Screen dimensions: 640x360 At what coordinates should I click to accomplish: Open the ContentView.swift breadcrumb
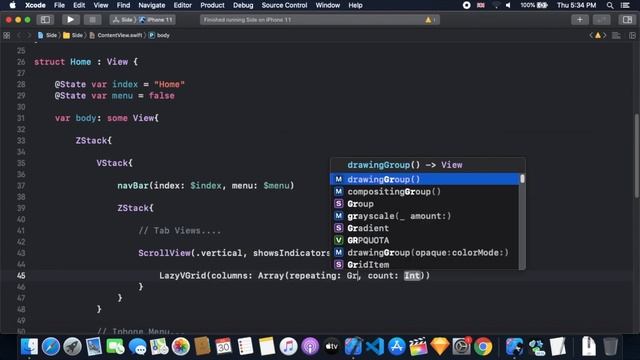coord(116,36)
